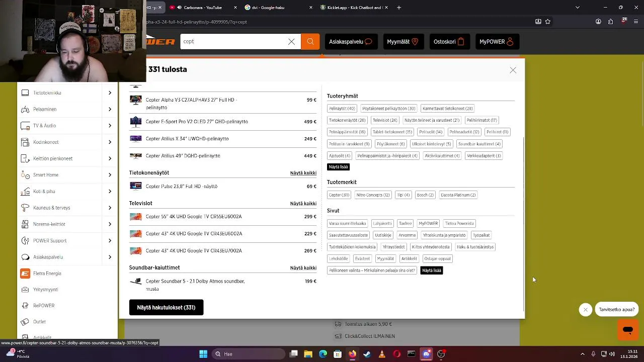Select Cepter E-Sport Pro V2 OLED result

click(x=223, y=122)
